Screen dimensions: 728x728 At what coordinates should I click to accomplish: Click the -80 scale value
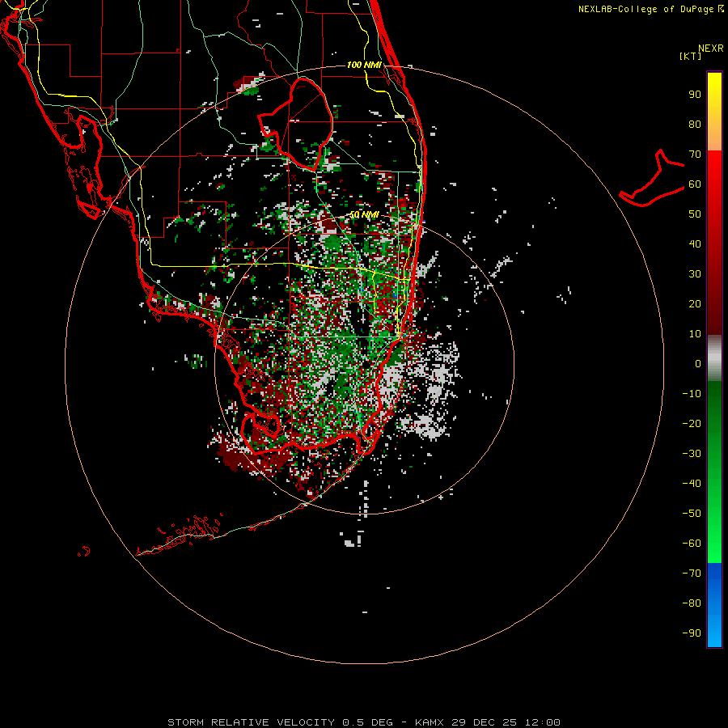point(692,603)
